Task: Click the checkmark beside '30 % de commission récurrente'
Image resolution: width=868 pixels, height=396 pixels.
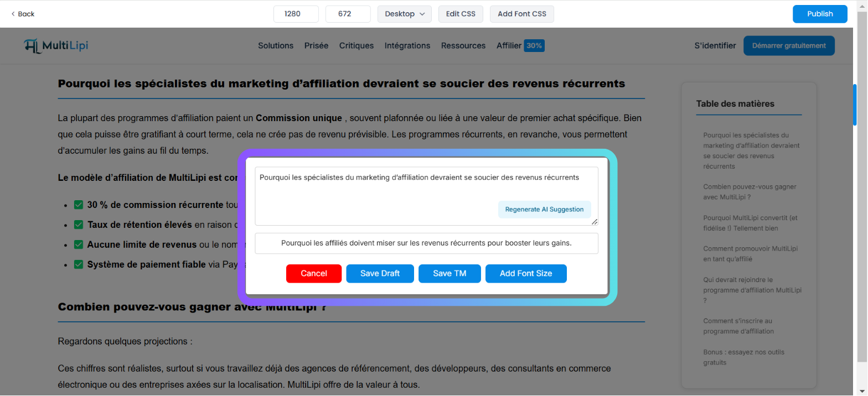Action: click(78, 205)
